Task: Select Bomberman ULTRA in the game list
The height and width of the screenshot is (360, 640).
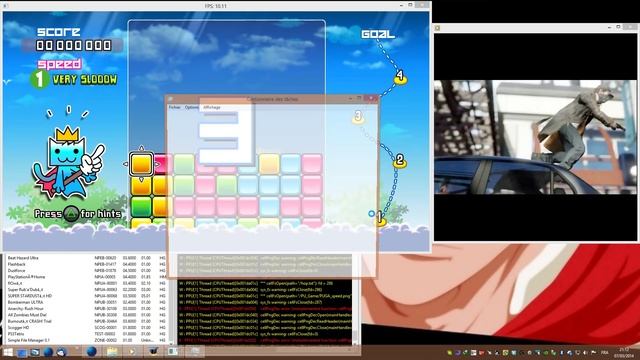Action: 87,302
